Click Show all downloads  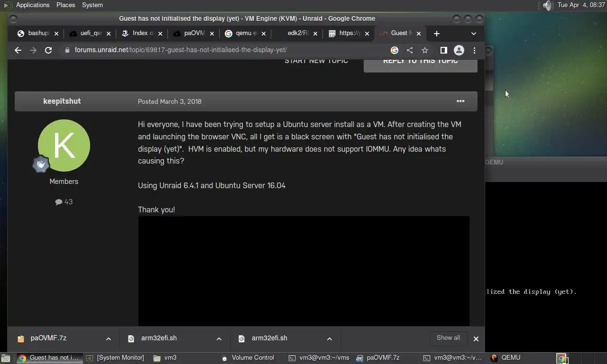click(x=448, y=338)
